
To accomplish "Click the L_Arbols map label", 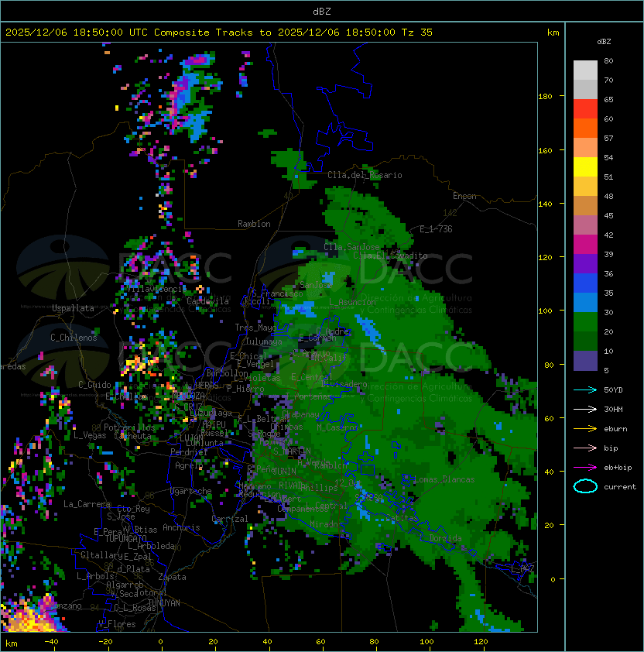I will pyautogui.click(x=95, y=576).
